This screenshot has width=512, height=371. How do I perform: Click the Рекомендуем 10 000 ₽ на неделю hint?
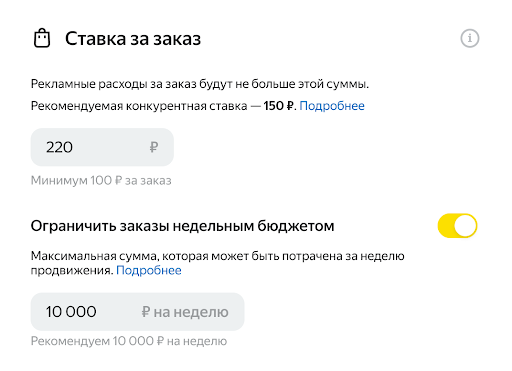[129, 341]
